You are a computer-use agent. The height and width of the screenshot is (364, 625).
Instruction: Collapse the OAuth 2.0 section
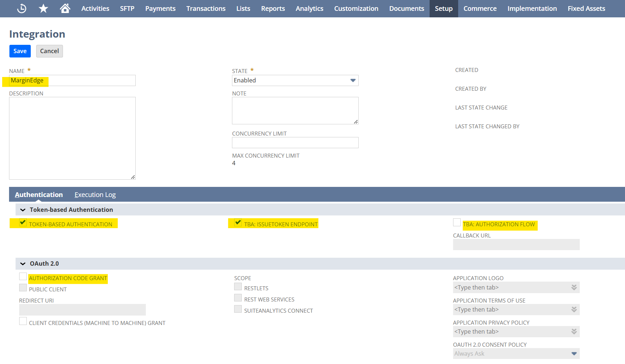click(x=23, y=264)
